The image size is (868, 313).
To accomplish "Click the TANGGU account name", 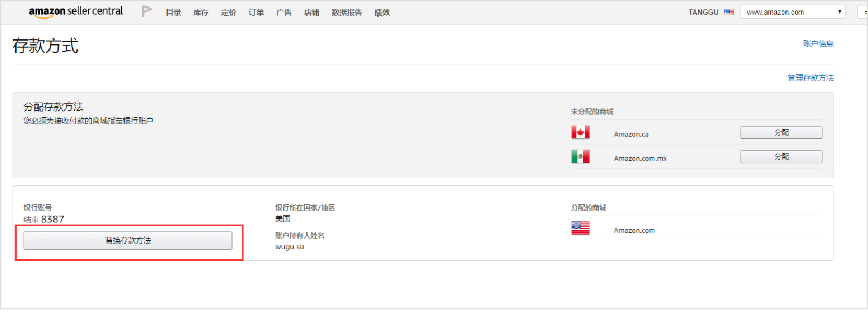I will pos(703,12).
